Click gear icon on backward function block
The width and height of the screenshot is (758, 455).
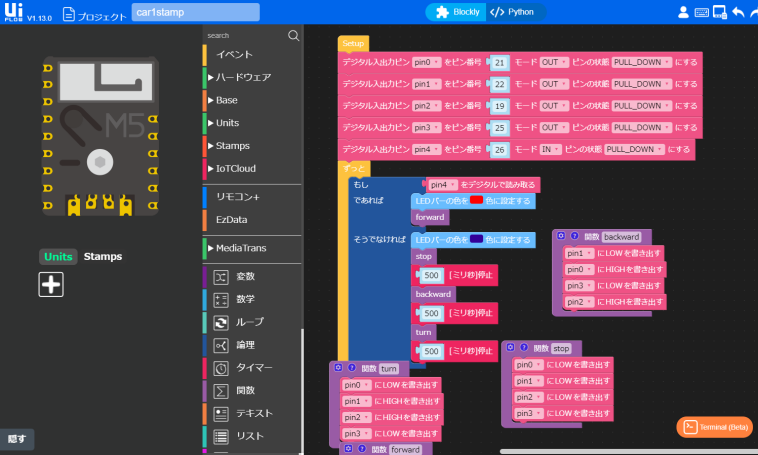click(x=561, y=236)
